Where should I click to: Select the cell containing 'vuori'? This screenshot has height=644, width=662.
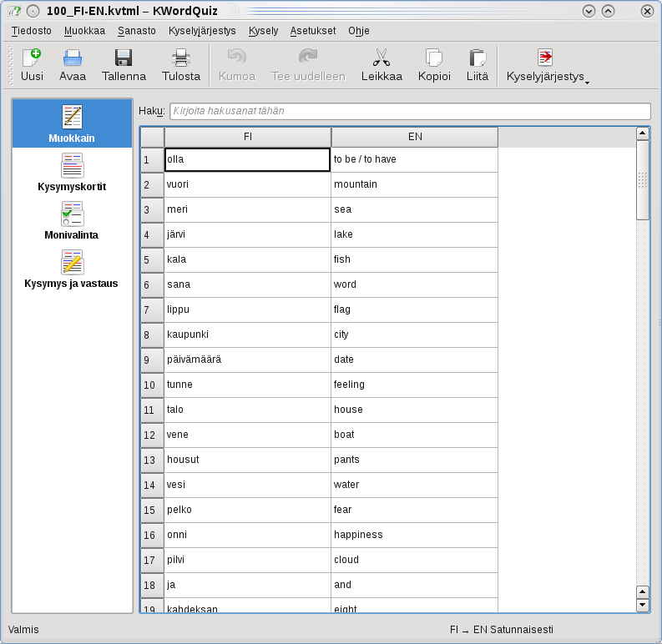click(x=247, y=184)
